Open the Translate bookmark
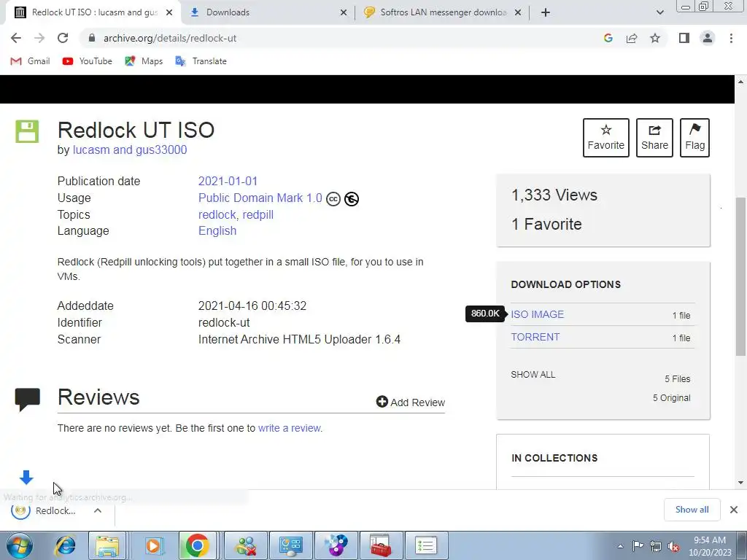Viewport: 747px width, 560px height. 201,61
